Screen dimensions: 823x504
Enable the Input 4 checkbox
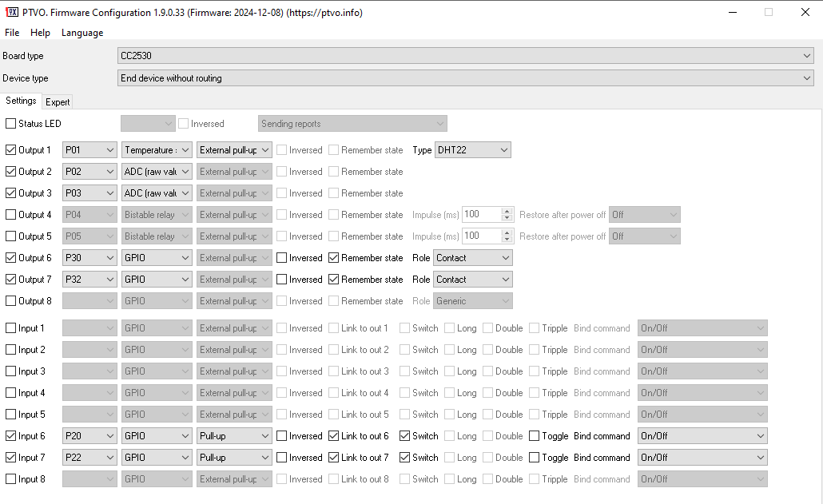pyautogui.click(x=10, y=392)
